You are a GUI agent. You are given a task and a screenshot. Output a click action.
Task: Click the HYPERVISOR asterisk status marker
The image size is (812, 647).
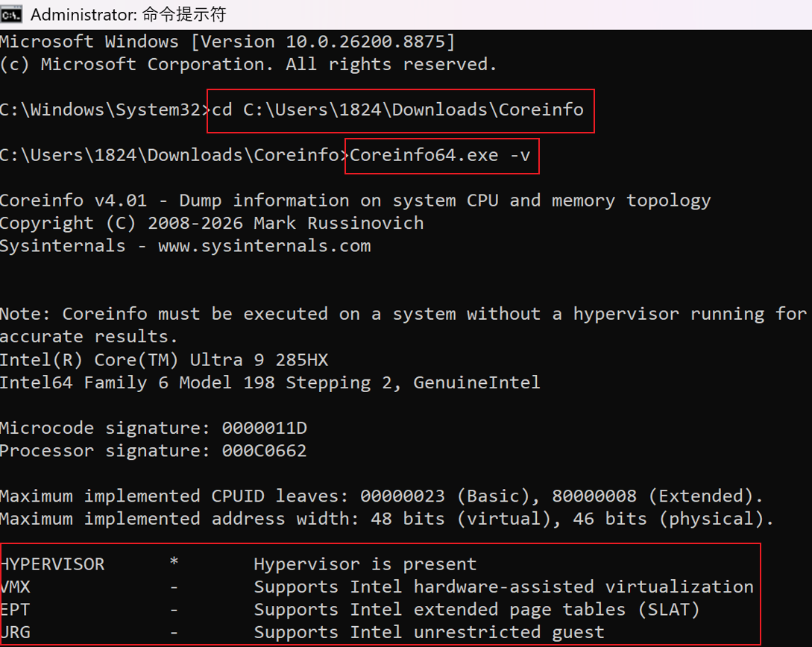point(174,562)
